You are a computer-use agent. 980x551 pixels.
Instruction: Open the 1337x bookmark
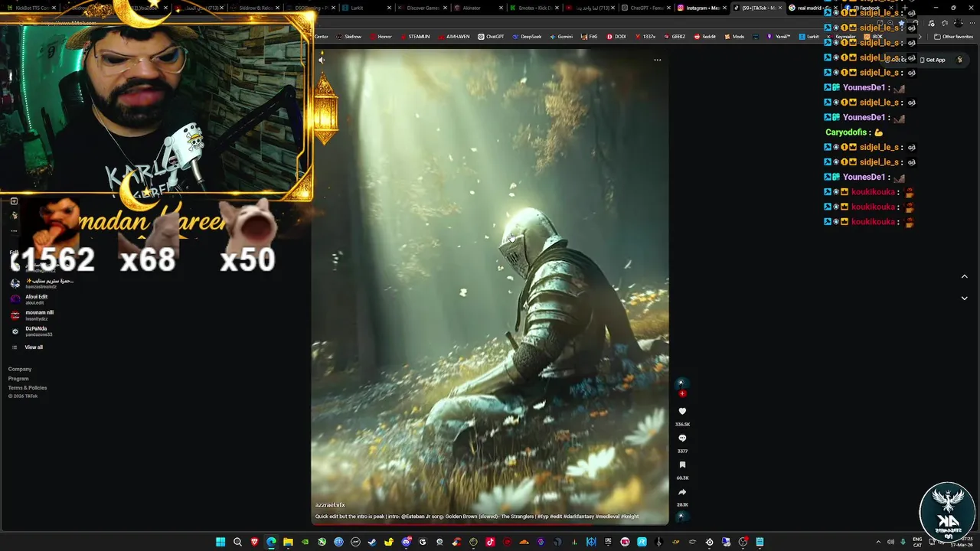pos(645,36)
